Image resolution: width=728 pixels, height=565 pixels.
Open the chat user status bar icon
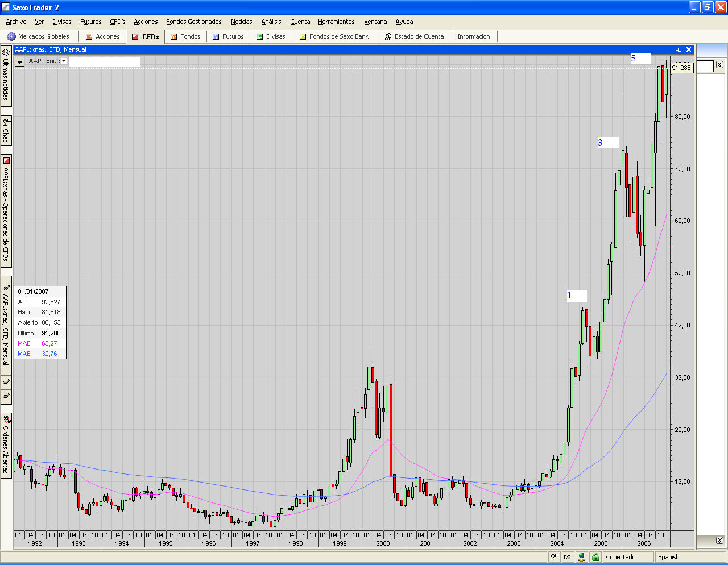[x=555, y=557]
